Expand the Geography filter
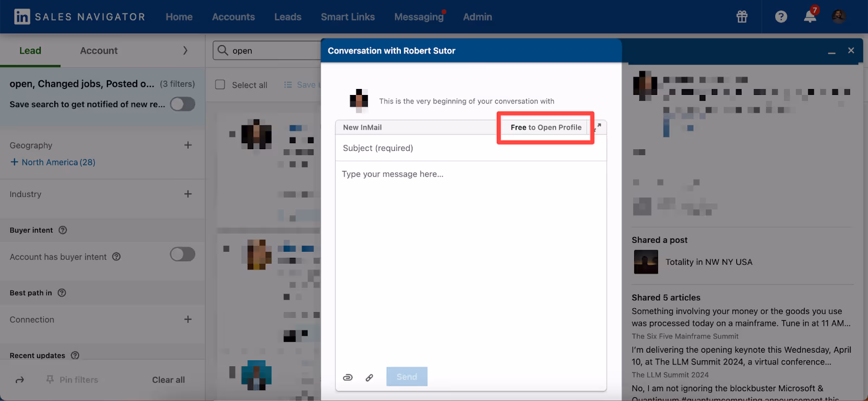This screenshot has width=868, height=401. tap(188, 145)
